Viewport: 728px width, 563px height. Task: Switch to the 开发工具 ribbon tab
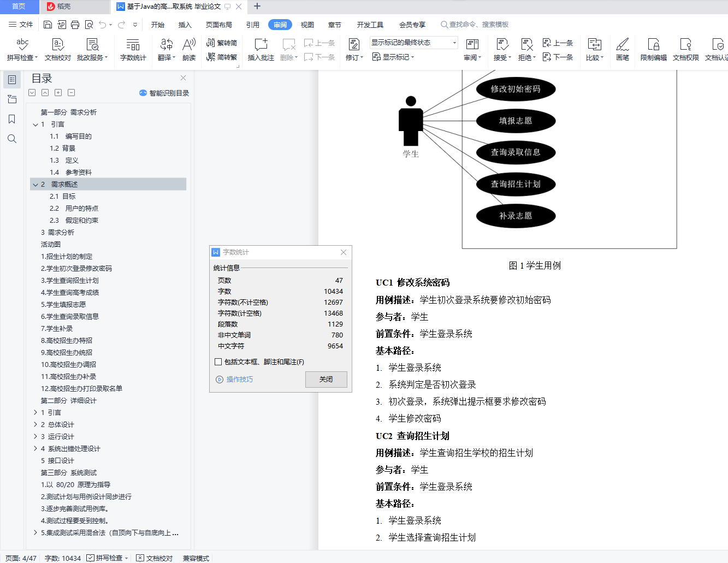(x=370, y=25)
